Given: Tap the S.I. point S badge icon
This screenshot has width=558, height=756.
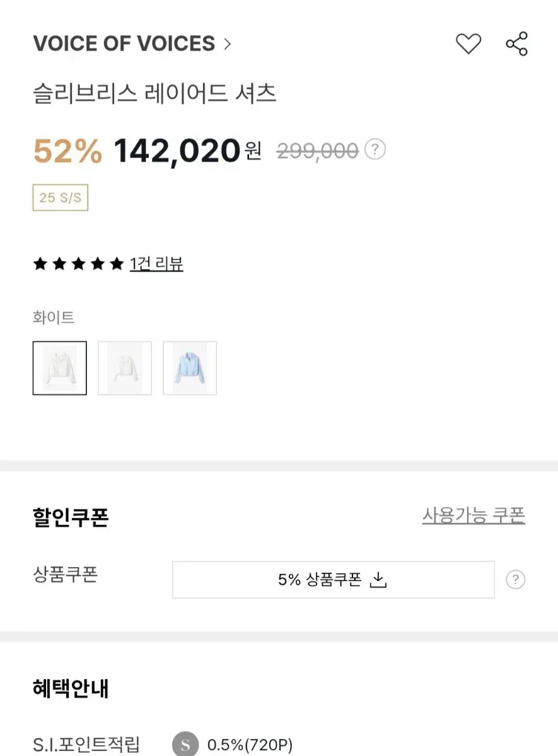Looking at the screenshot, I should click(x=185, y=745).
